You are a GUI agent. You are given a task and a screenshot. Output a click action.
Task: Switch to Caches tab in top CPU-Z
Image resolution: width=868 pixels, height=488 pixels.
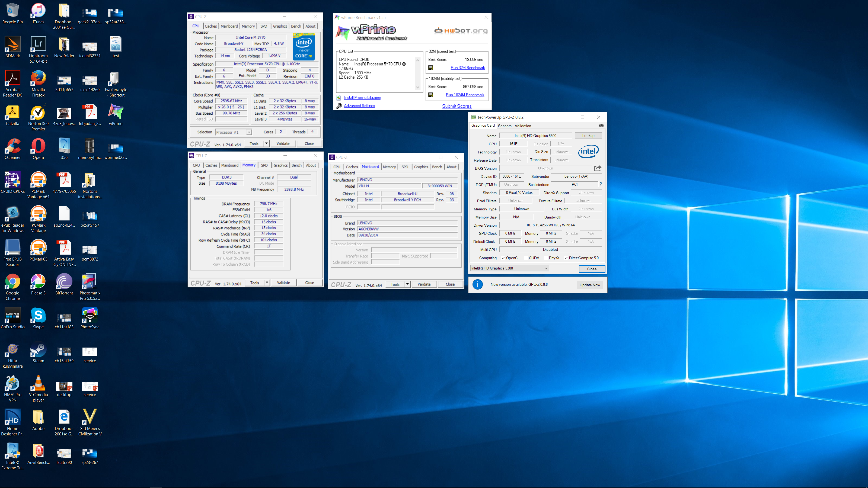click(x=211, y=26)
